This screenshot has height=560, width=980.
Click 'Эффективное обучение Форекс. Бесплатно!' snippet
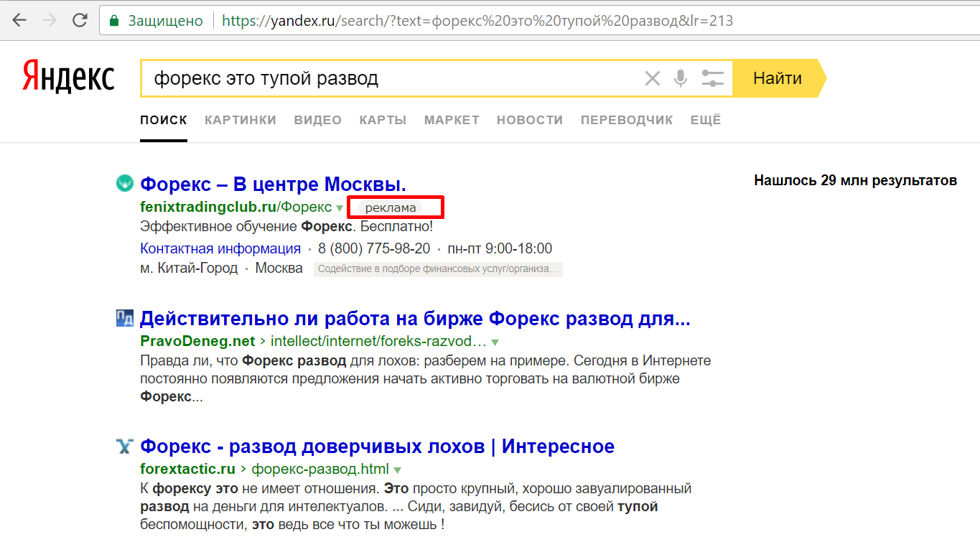286,227
